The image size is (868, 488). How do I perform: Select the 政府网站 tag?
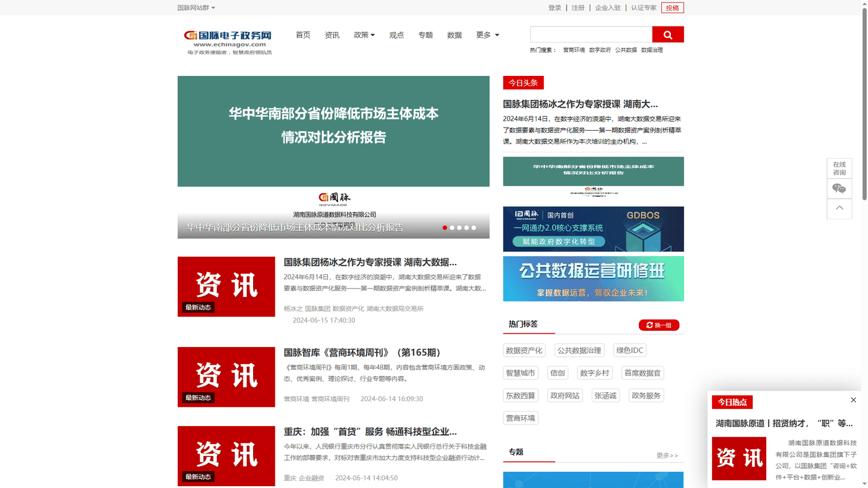click(x=565, y=396)
